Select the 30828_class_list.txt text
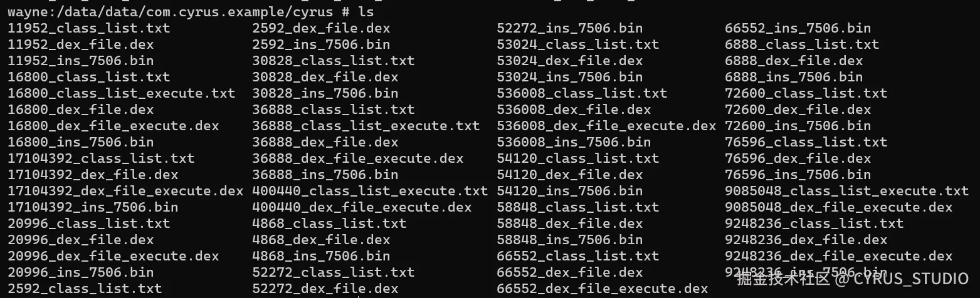Screen dimensions: 980x298 [x=333, y=61]
